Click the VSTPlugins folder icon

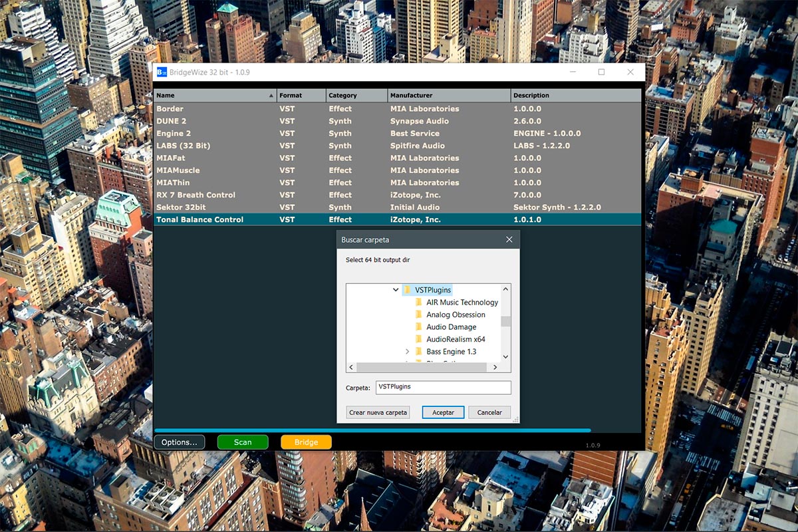(408, 290)
